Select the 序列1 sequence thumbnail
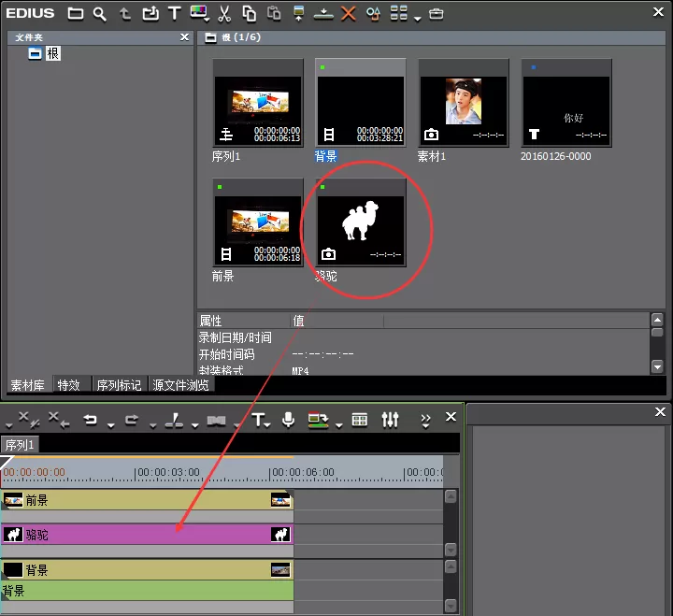This screenshot has width=673, height=616. (x=258, y=103)
